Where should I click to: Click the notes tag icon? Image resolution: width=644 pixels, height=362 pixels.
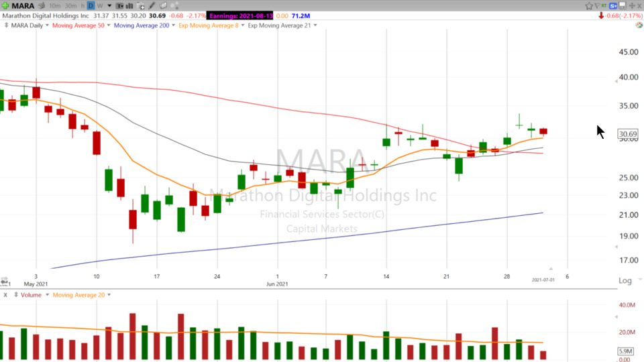163,6
